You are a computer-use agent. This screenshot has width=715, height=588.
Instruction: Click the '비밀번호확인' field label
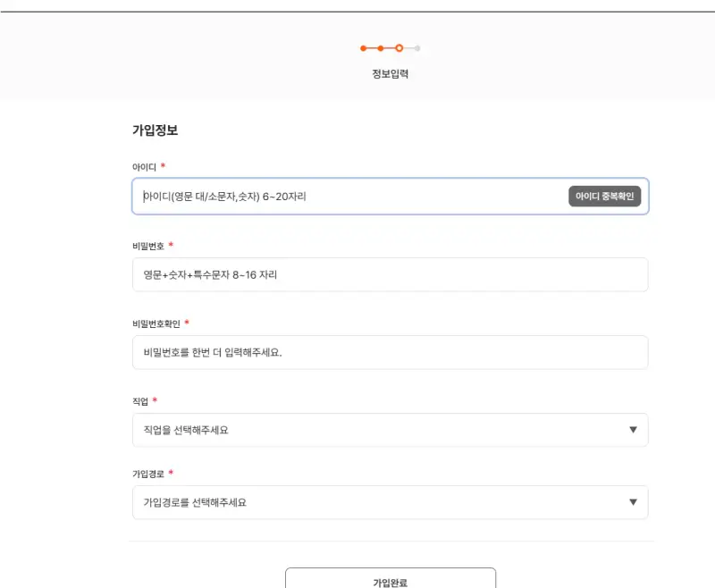click(x=156, y=323)
